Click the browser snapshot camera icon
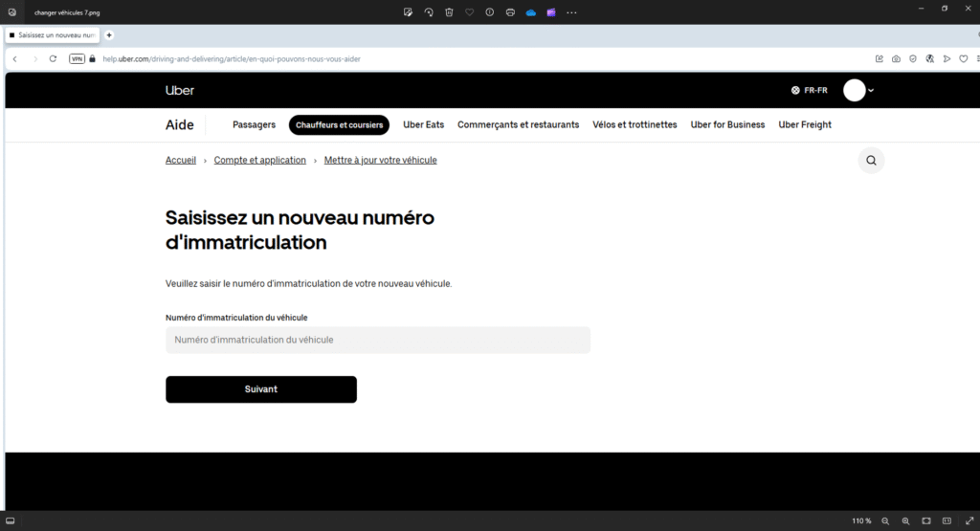 pyautogui.click(x=896, y=58)
